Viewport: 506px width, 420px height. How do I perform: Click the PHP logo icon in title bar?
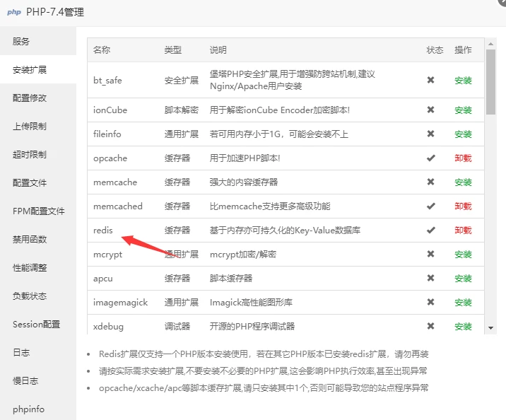[x=14, y=12]
